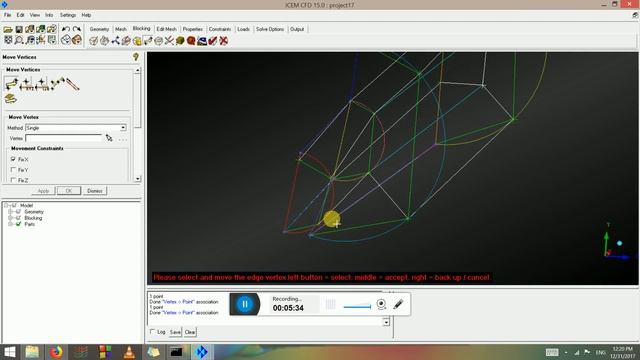Image resolution: width=640 pixels, height=360 pixels.
Task: Toggle Geometry visibility checkbox in tree
Action: click(18, 212)
